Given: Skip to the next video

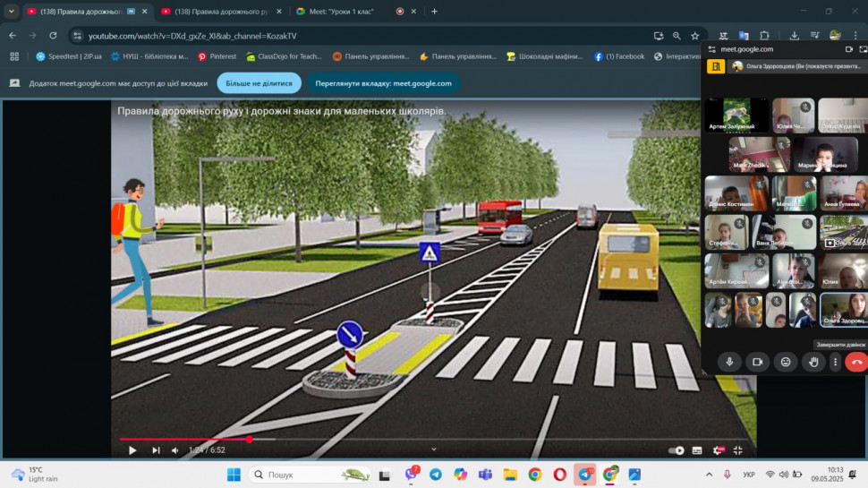Looking at the screenshot, I should pos(156,450).
